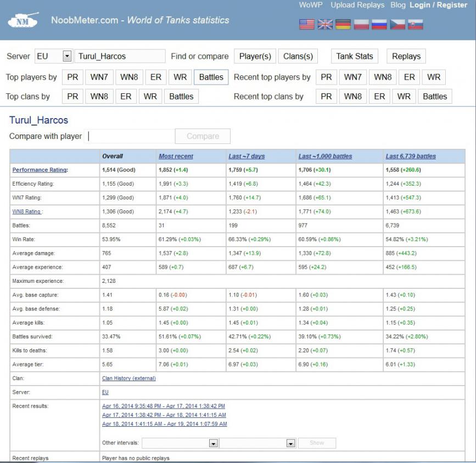Expand the first Other intervals dropdown

click(x=214, y=443)
